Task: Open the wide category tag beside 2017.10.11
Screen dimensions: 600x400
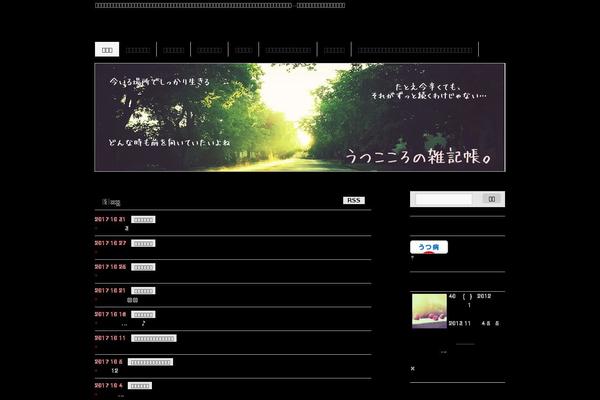Action: coord(154,338)
